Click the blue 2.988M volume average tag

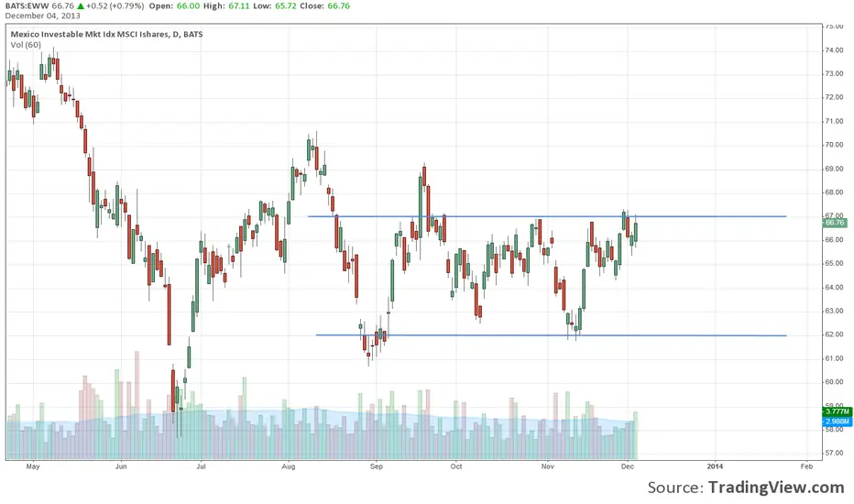[834, 422]
